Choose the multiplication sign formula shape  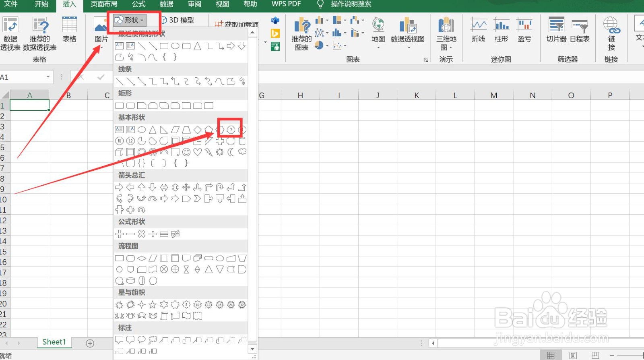pyautogui.click(x=142, y=234)
